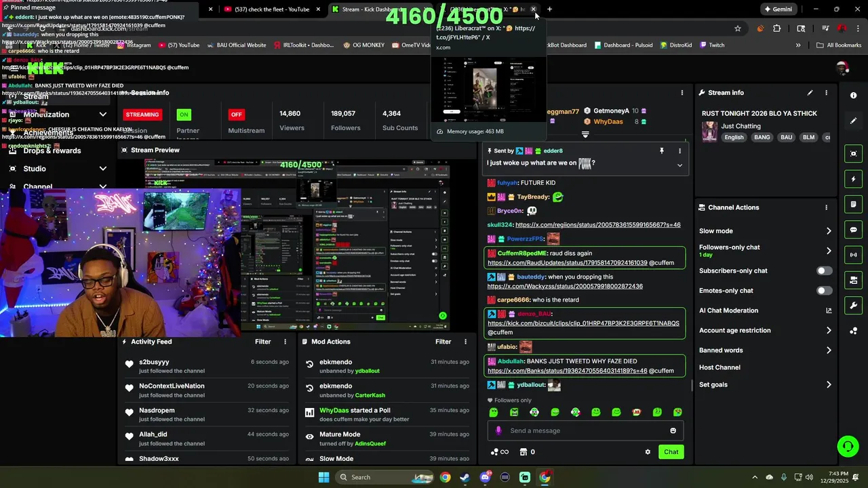Expand Slow mode options
868x488 pixels.
pyautogui.click(x=829, y=231)
